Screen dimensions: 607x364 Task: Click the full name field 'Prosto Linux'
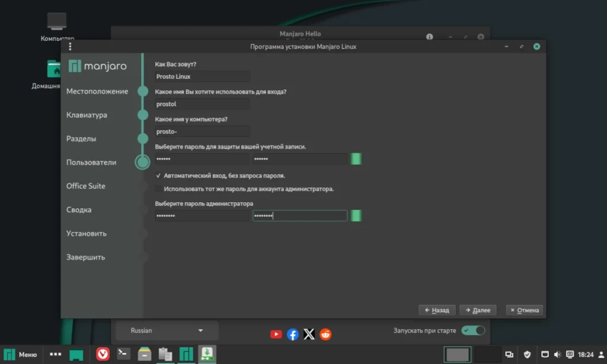pos(202,76)
